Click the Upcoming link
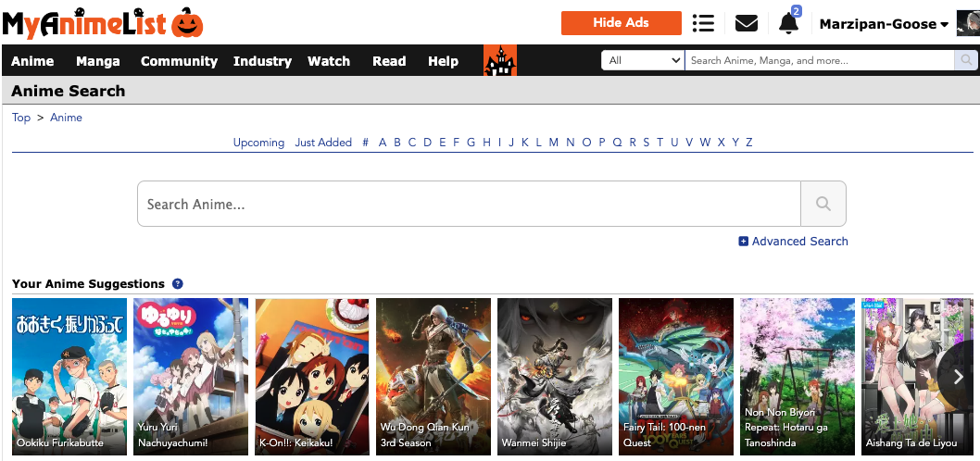This screenshot has width=980, height=461. [258, 143]
